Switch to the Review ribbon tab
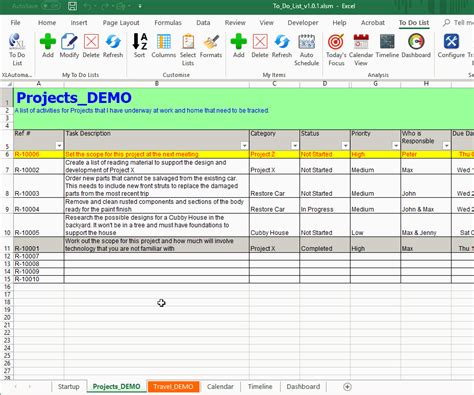This screenshot has width=474, height=395. click(235, 23)
